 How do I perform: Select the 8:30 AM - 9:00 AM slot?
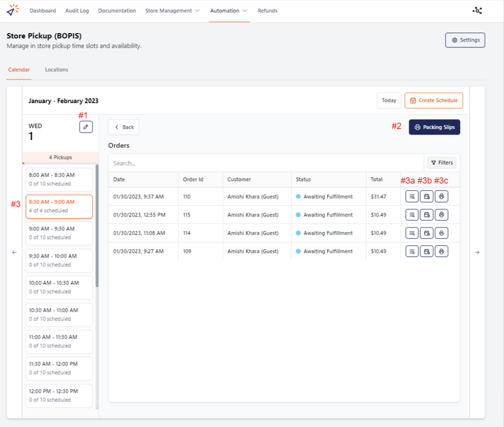pyautogui.click(x=59, y=206)
